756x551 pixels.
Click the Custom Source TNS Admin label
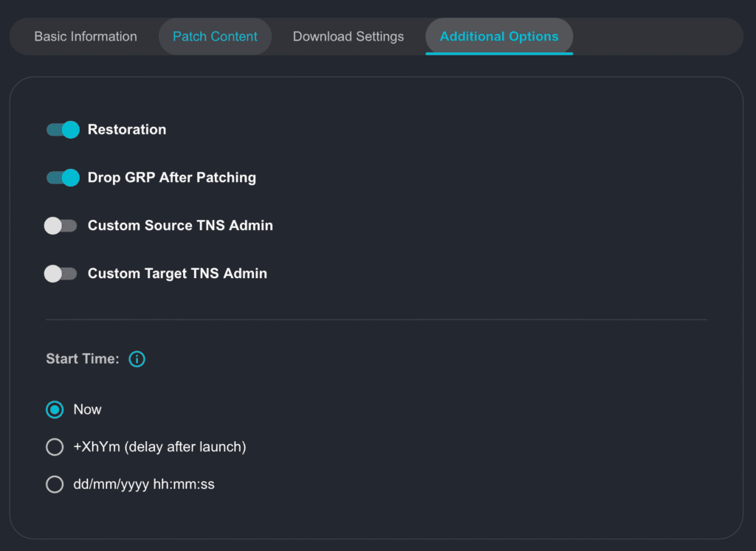pos(180,226)
